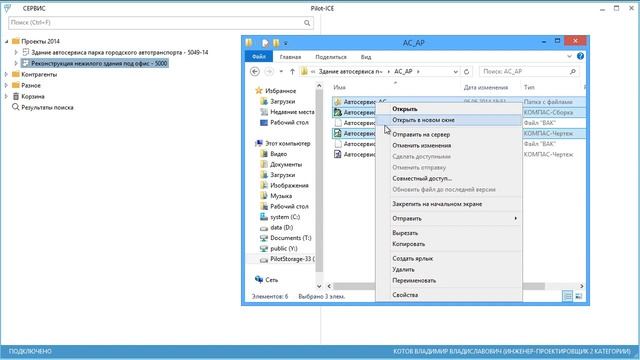Expand the ribbon chevron in Explorer
The width and height of the screenshot is (640, 360).
[569, 56]
